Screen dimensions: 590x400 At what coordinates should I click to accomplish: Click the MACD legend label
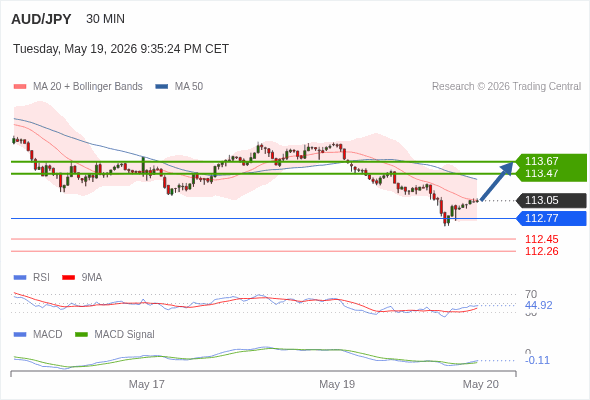click(48, 335)
